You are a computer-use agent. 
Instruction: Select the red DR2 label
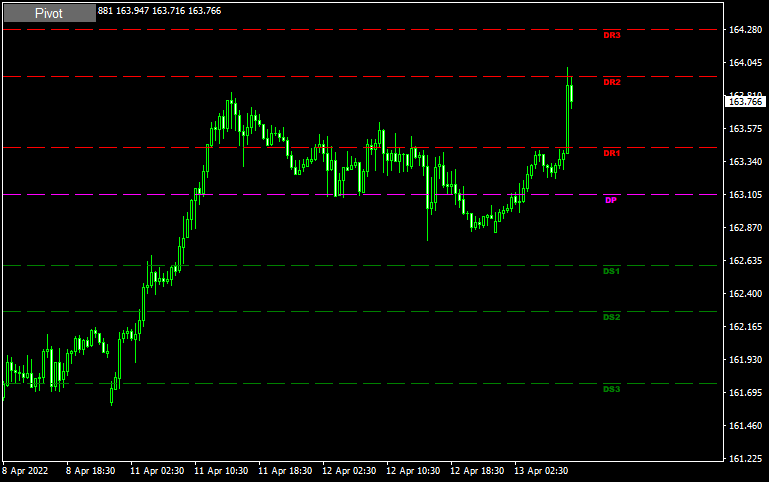click(612, 82)
